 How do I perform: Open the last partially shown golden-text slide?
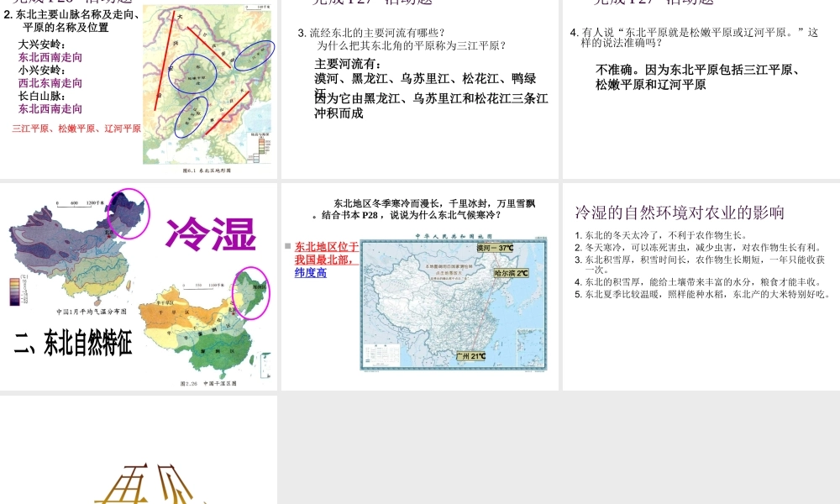tap(139, 449)
